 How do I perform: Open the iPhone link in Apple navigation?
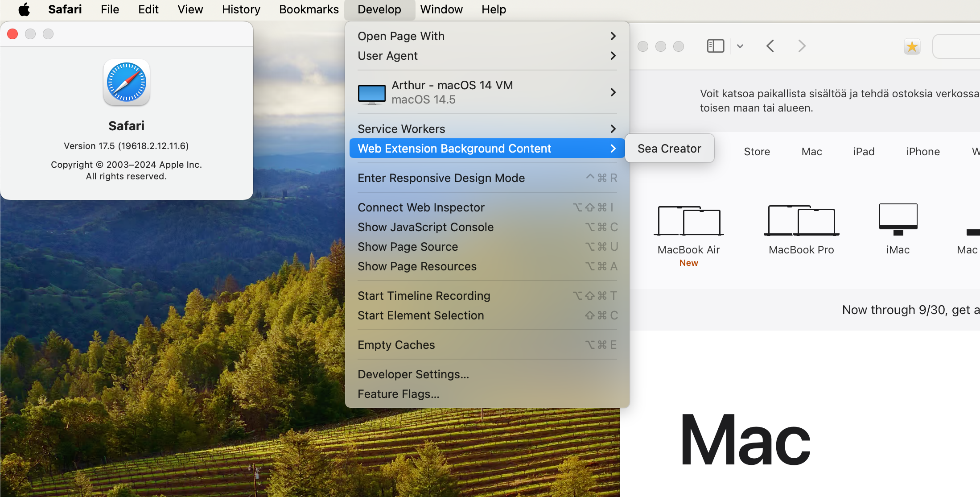click(x=922, y=152)
